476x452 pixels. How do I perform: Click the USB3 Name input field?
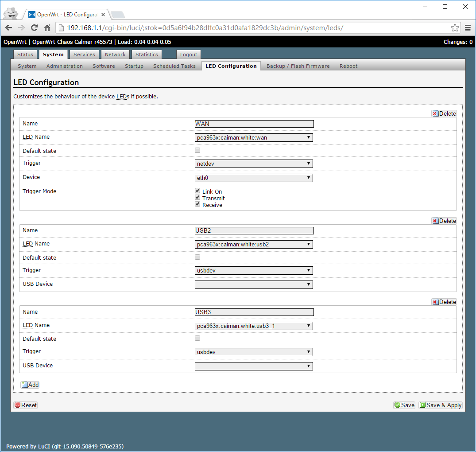(x=254, y=312)
